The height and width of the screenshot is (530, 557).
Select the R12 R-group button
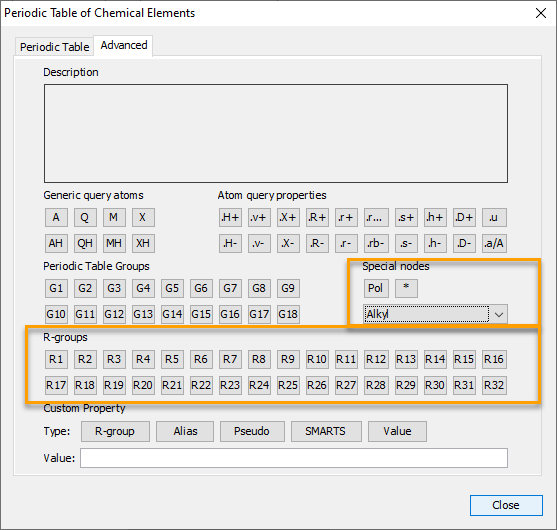(x=376, y=359)
